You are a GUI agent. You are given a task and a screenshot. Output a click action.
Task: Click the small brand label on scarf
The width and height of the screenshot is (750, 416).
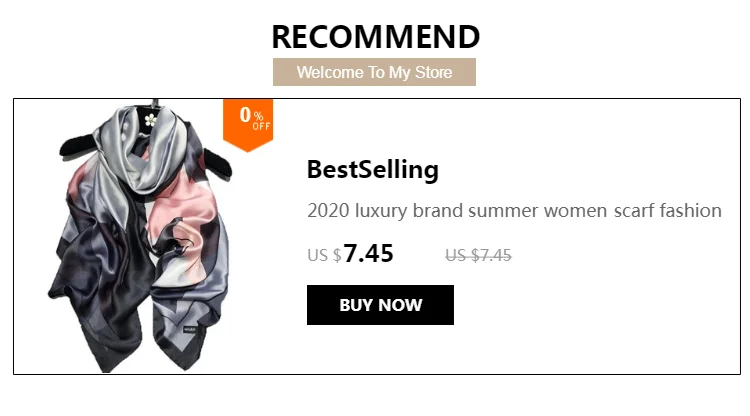click(x=190, y=329)
